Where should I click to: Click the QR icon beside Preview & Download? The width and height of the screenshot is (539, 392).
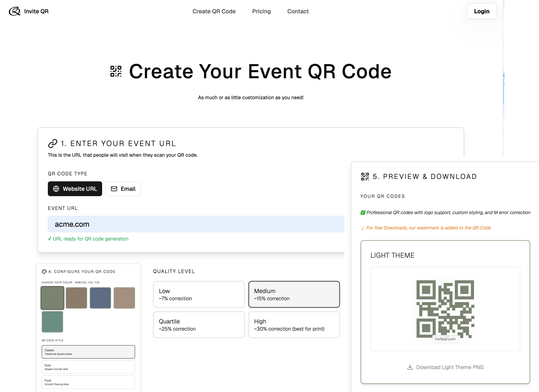point(365,177)
